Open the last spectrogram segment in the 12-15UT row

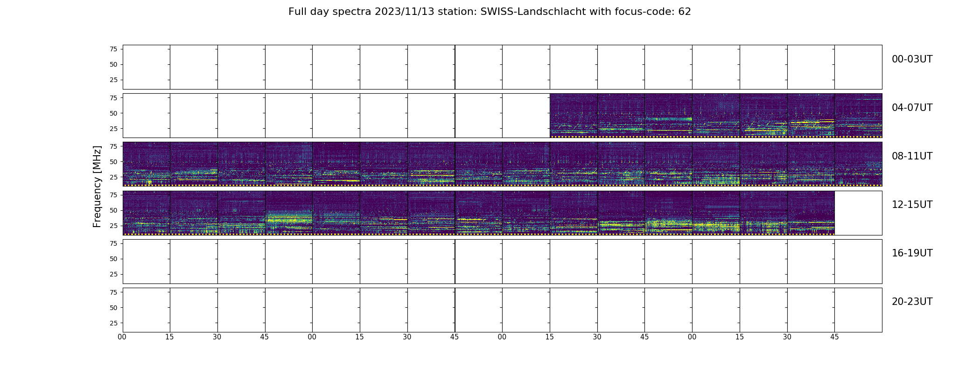click(811, 212)
